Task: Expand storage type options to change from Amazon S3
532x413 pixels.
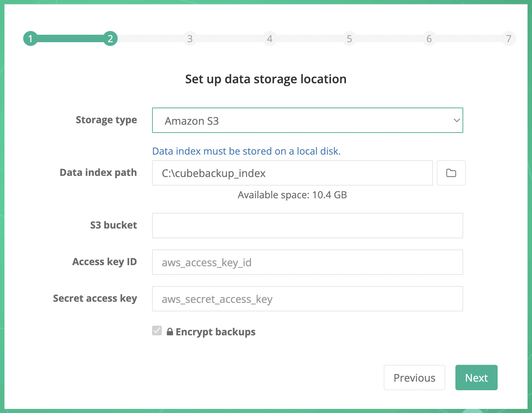Action: (x=307, y=120)
